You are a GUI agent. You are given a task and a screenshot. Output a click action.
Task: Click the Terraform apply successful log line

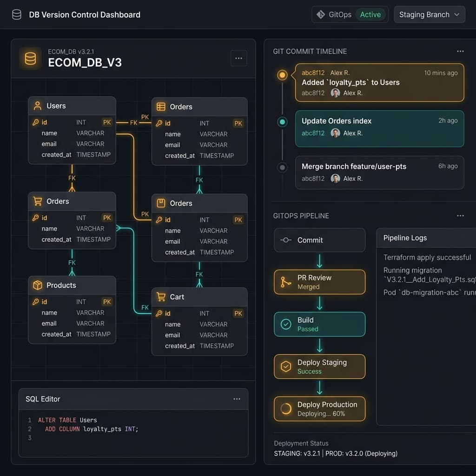tap(427, 258)
